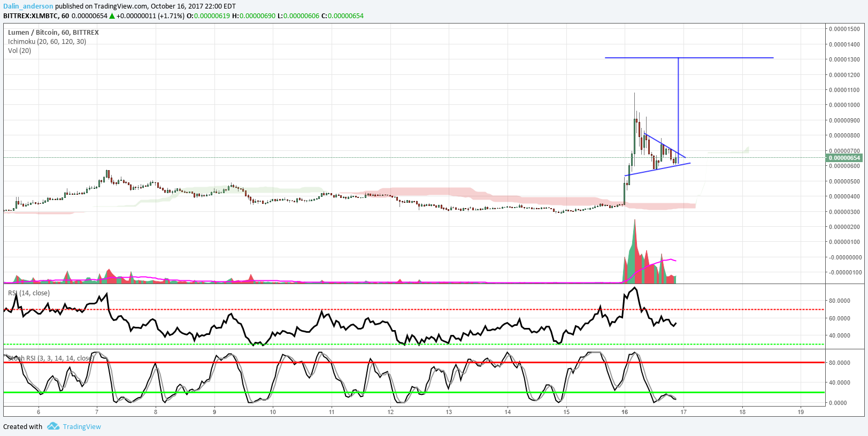Click date label 13 on time axis

449,411
